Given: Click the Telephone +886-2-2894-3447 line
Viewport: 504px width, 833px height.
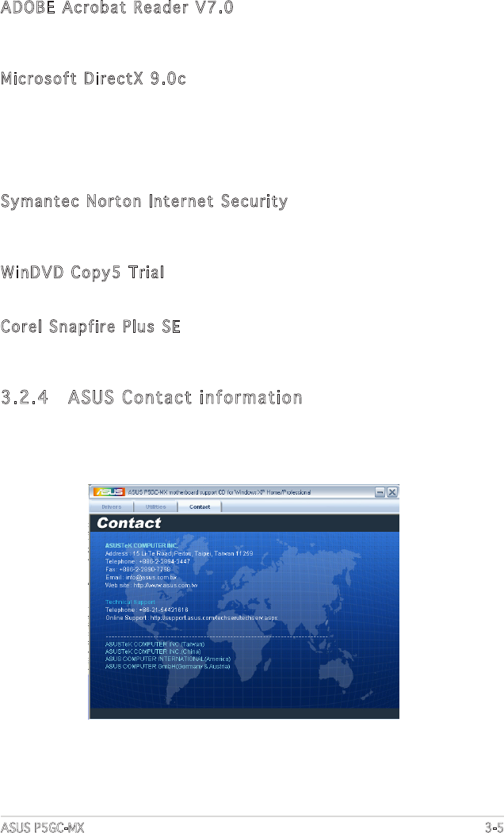Looking at the screenshot, I should click(147, 561).
